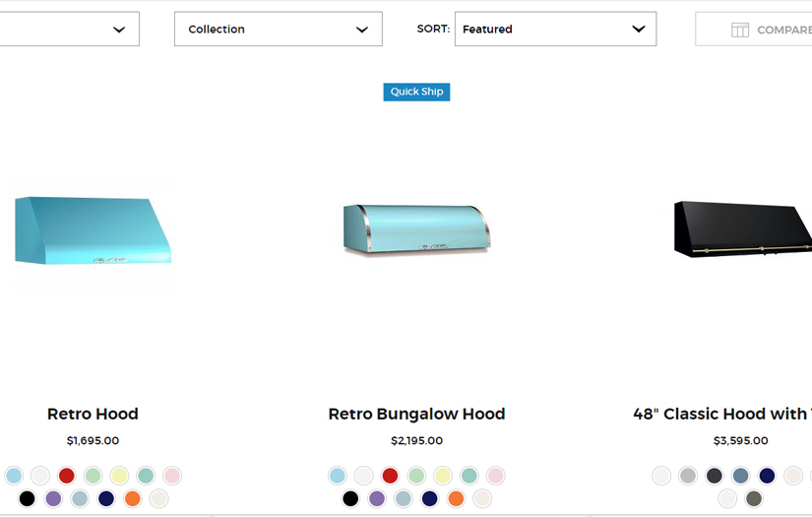Select orange swatch for Retro Hood
The width and height of the screenshot is (812, 517).
tap(133, 499)
